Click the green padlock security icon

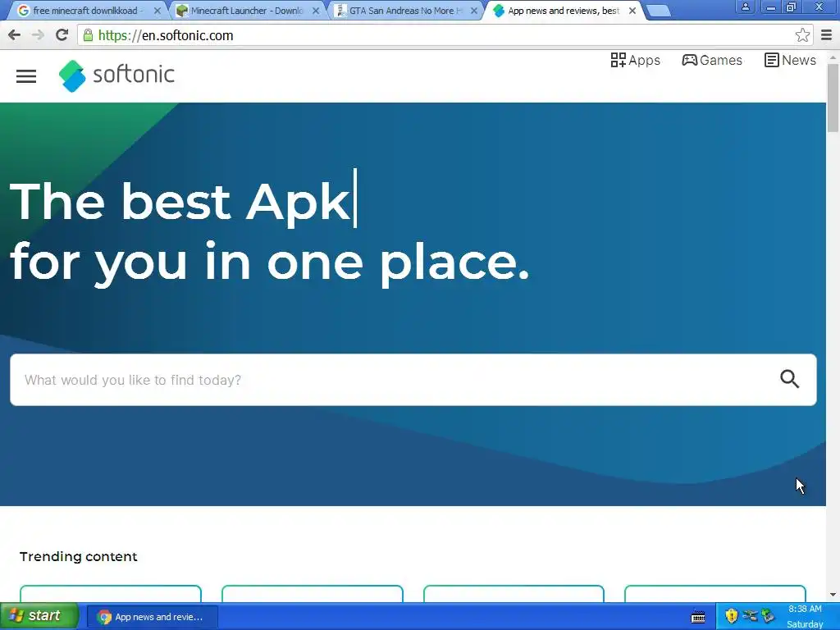(x=88, y=35)
